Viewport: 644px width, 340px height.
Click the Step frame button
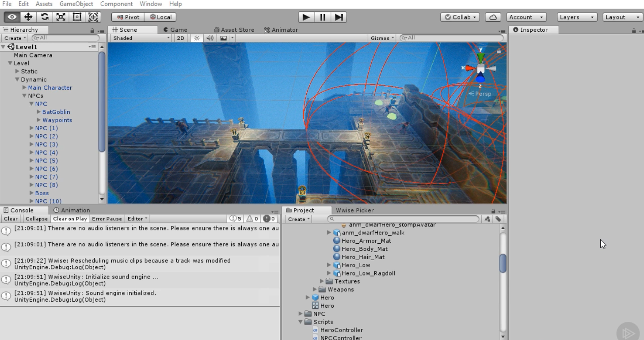click(339, 17)
